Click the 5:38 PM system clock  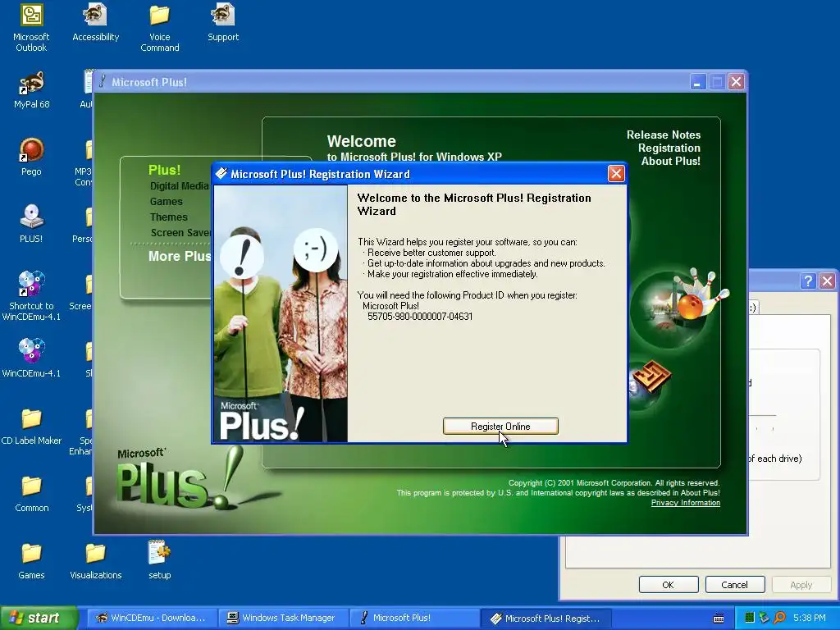810,619
